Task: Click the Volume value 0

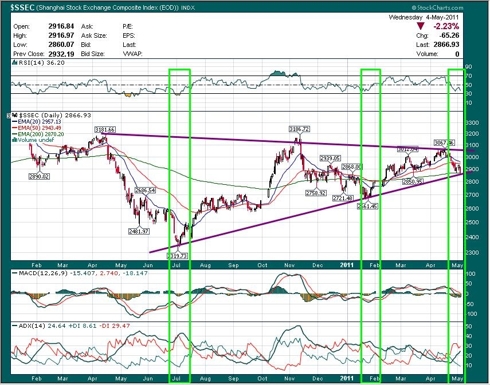Action: 457,54
